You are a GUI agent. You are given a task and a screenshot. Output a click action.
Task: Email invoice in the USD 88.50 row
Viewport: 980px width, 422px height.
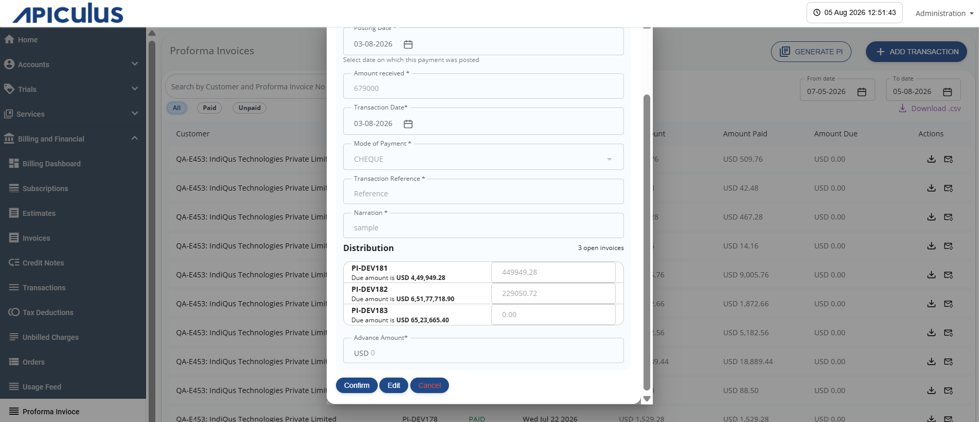point(949,390)
